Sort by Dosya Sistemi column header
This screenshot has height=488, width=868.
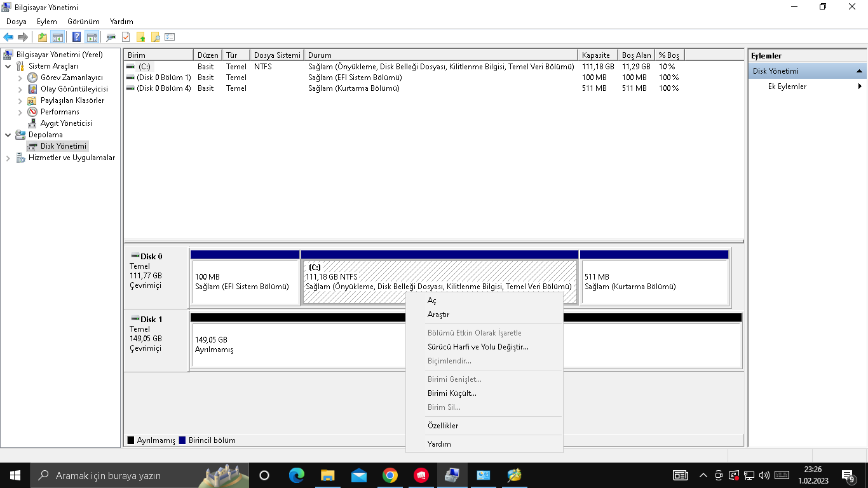(277, 55)
